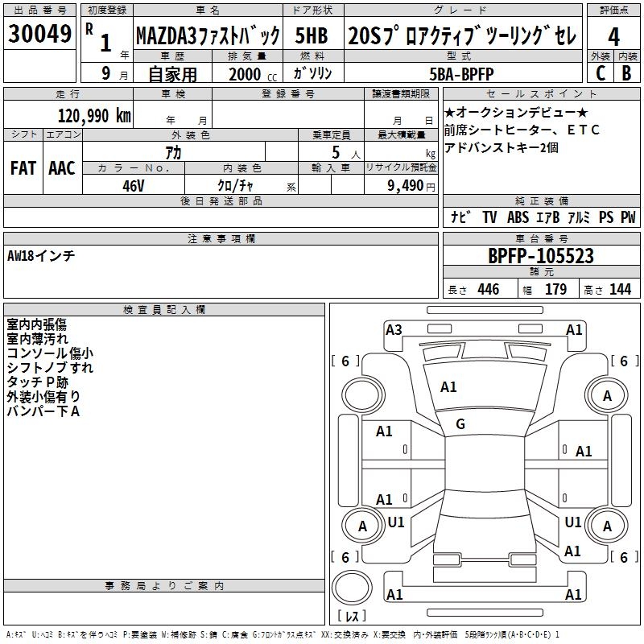This screenshot has height=644, width=644.
Task: Select ナビ equipment label
Action: click(460, 217)
